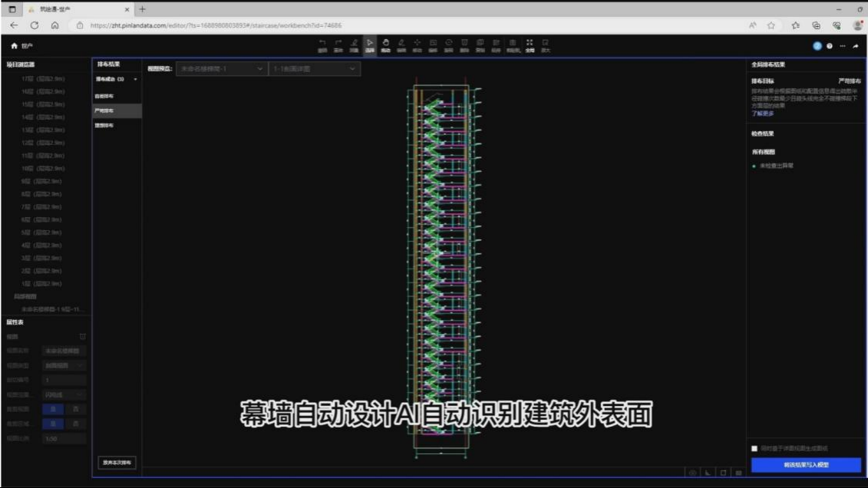Switch to the browser tab titled 筑绘通-世户

coord(78,9)
